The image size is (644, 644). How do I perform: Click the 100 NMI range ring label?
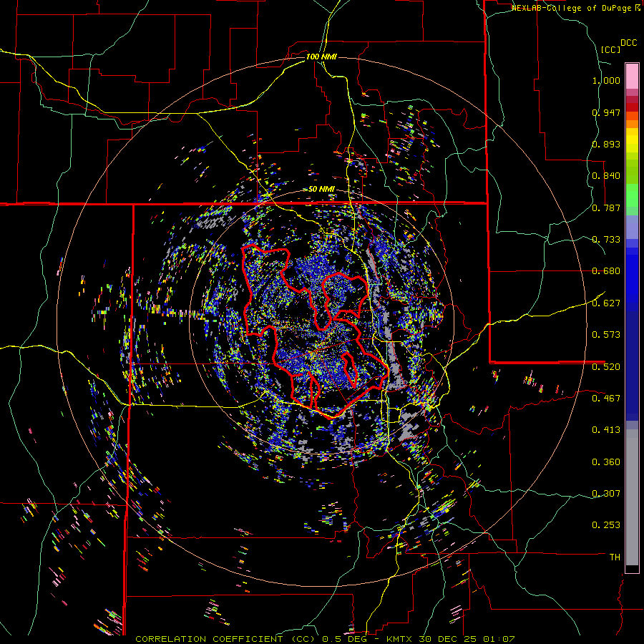pyautogui.click(x=321, y=57)
